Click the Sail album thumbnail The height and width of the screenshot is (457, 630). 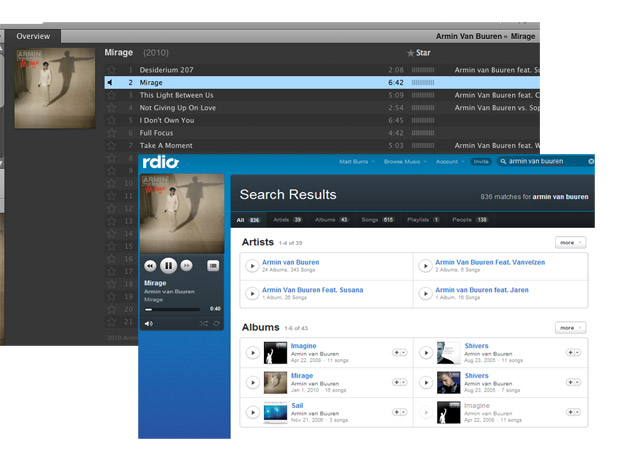(x=275, y=412)
